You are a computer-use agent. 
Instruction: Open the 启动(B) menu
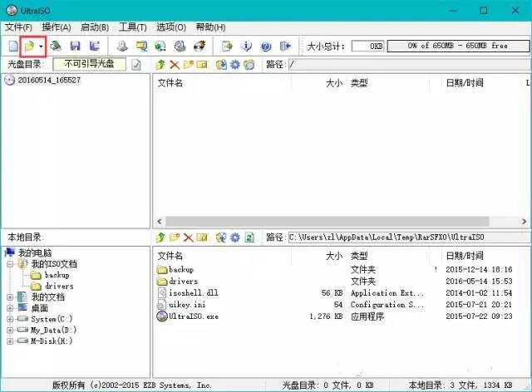[x=95, y=27]
